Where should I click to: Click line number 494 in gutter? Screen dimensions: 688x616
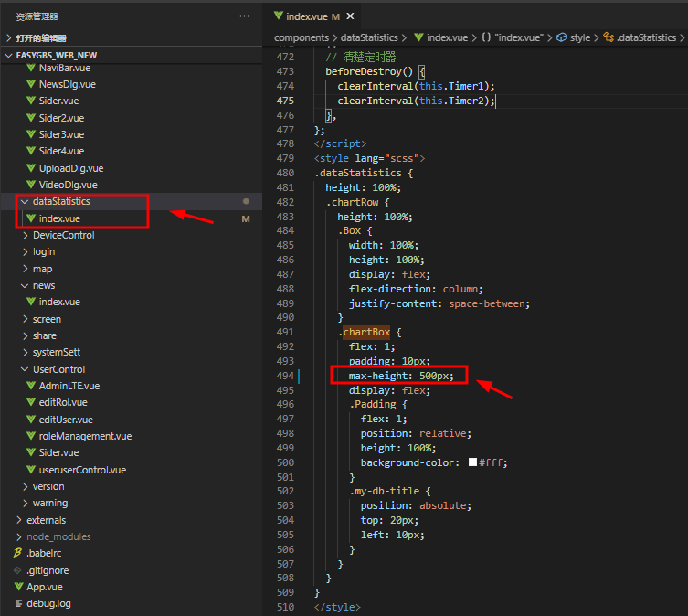(285, 376)
